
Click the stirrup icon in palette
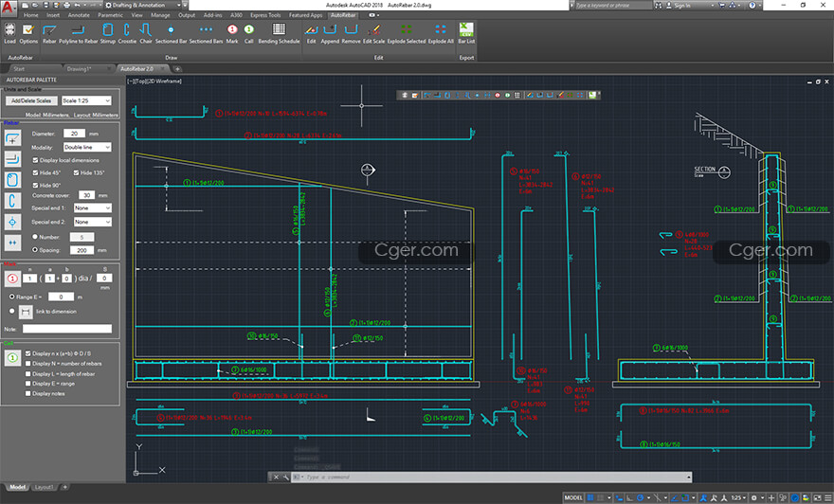[12, 180]
